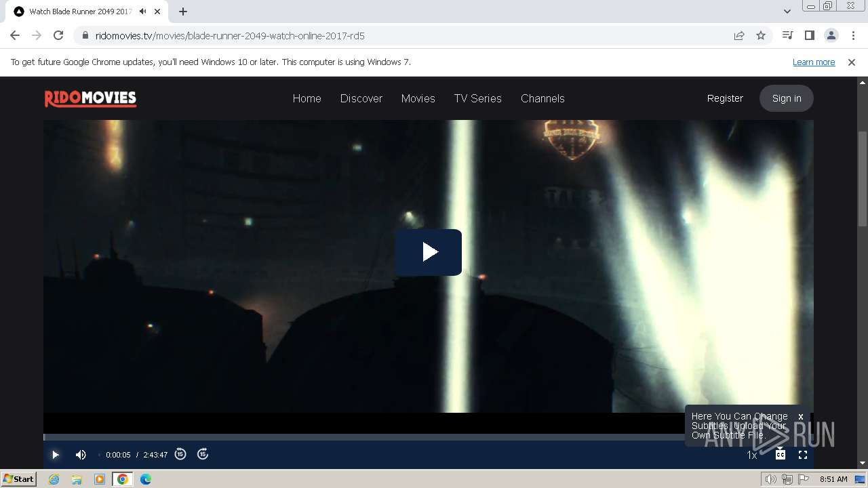This screenshot has height=488, width=868.
Task: Go to Home in the site menu
Action: [307, 98]
